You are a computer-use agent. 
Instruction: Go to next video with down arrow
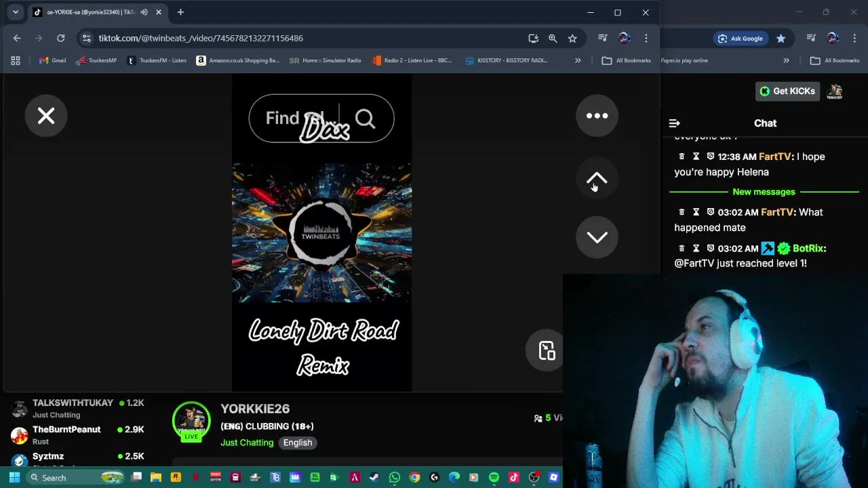click(597, 237)
